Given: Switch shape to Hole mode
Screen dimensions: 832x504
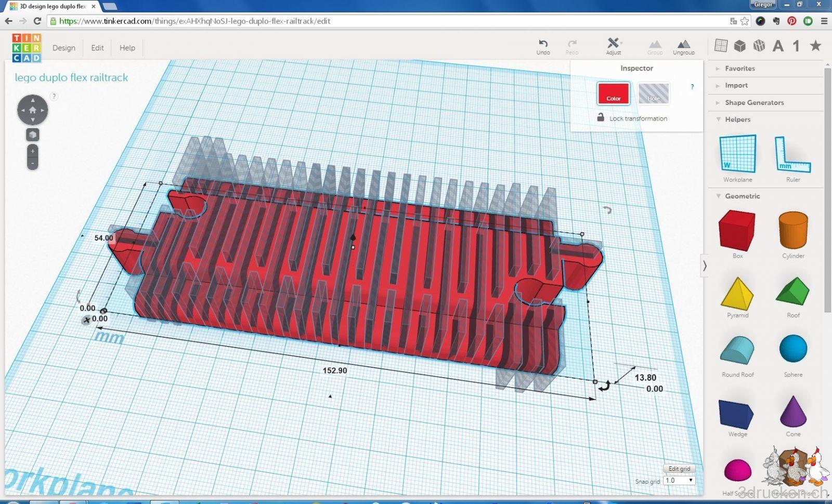Looking at the screenshot, I should tap(653, 94).
